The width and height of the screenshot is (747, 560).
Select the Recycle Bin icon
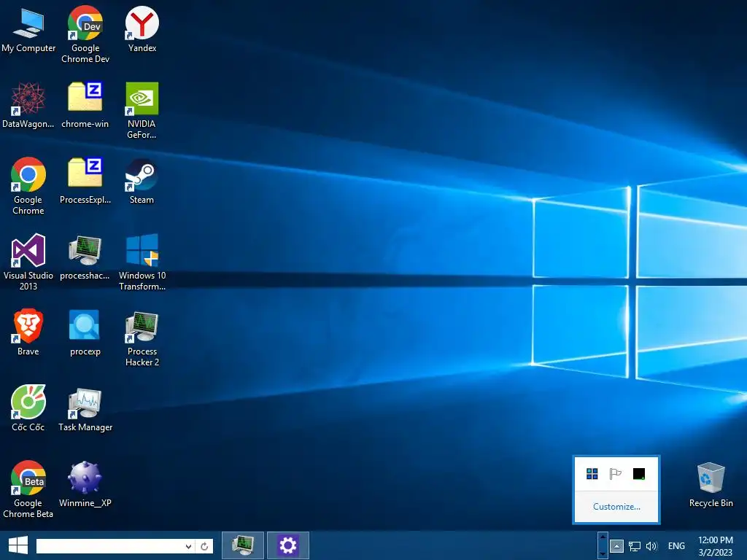[711, 485]
